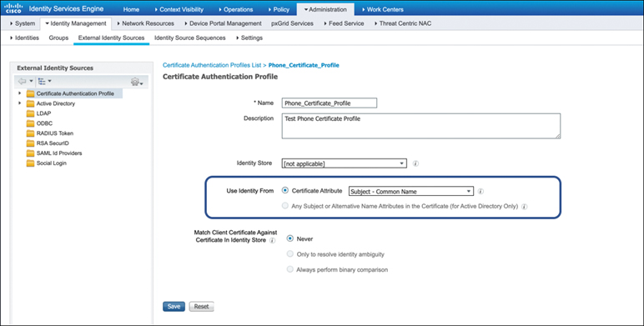The width and height of the screenshot is (644, 326).
Task: Click info icon next to Identity Store
Action: 415,163
